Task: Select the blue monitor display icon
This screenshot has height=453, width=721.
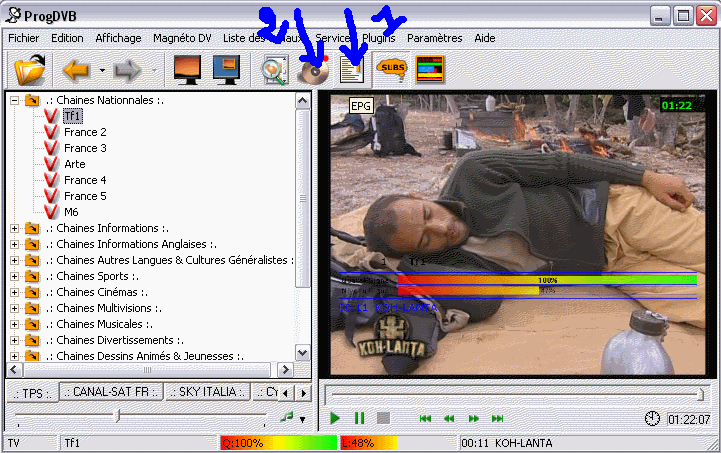Action: point(226,69)
